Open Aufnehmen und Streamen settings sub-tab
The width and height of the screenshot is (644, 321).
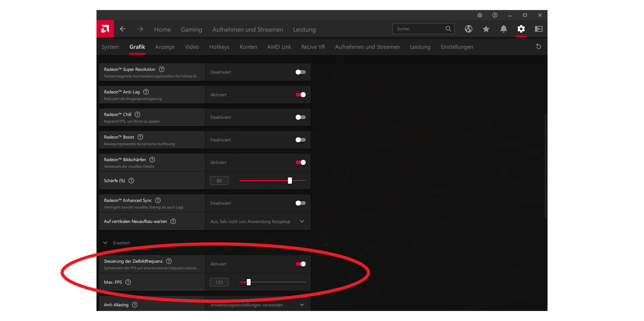(367, 47)
